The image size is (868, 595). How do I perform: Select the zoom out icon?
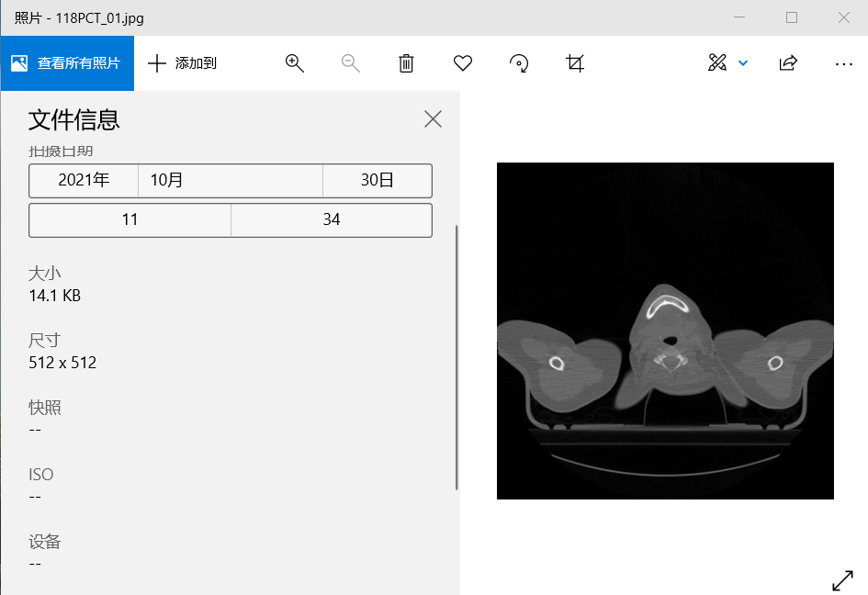click(350, 62)
